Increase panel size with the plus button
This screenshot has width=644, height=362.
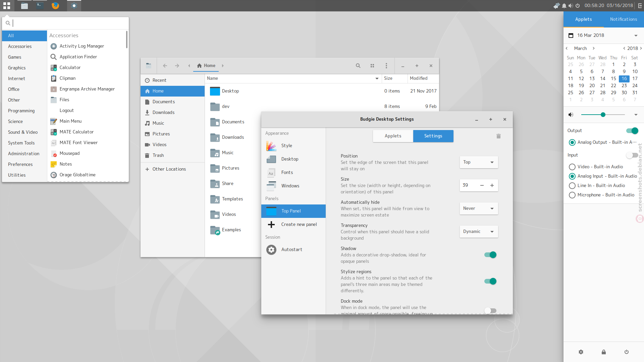[x=492, y=185]
